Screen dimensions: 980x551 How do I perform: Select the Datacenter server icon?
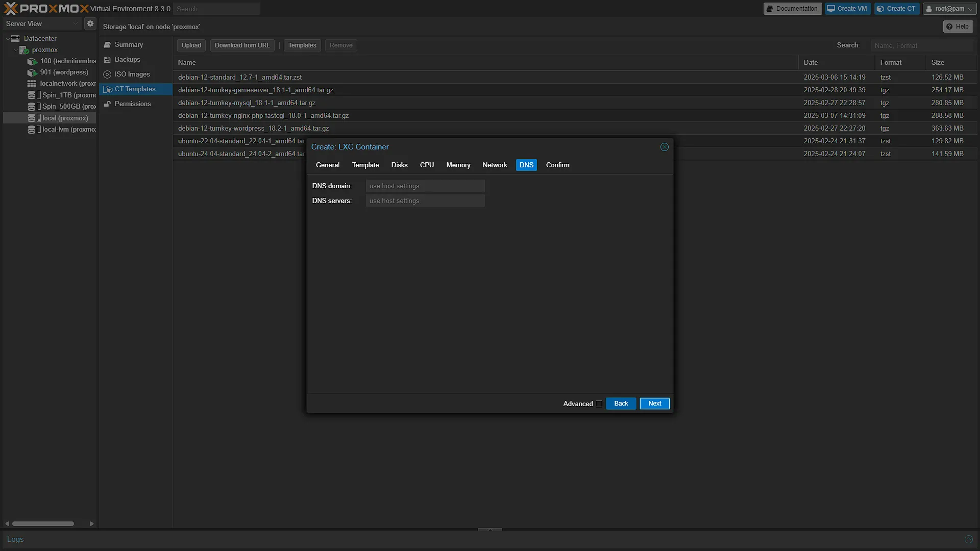16,38
